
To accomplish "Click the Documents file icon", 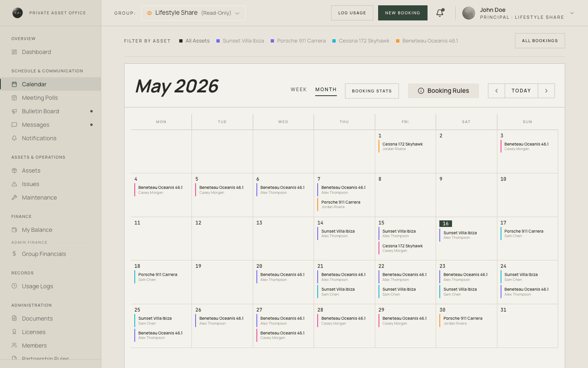I will [x=14, y=319].
